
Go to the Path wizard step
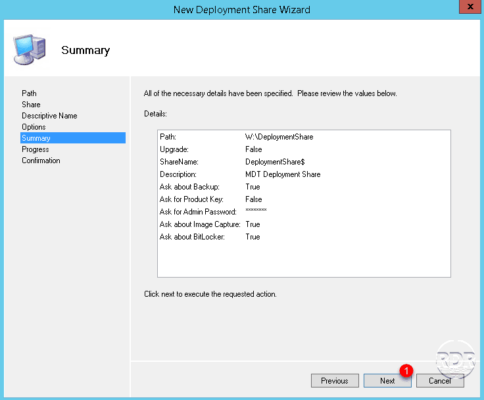pyautogui.click(x=29, y=93)
